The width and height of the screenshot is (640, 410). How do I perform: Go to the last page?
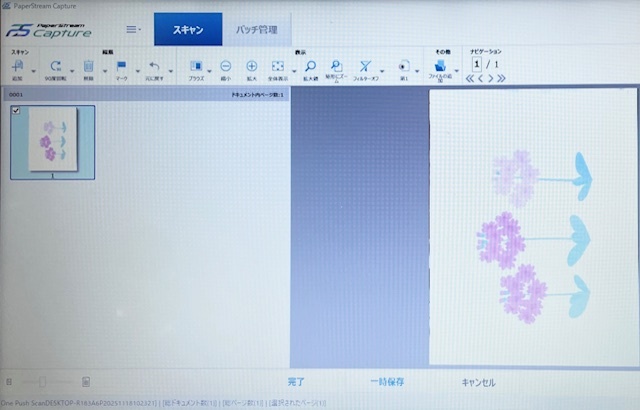[x=502, y=78]
